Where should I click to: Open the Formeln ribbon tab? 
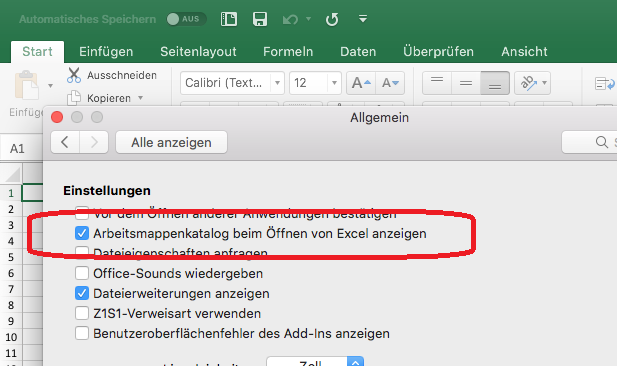(x=288, y=52)
